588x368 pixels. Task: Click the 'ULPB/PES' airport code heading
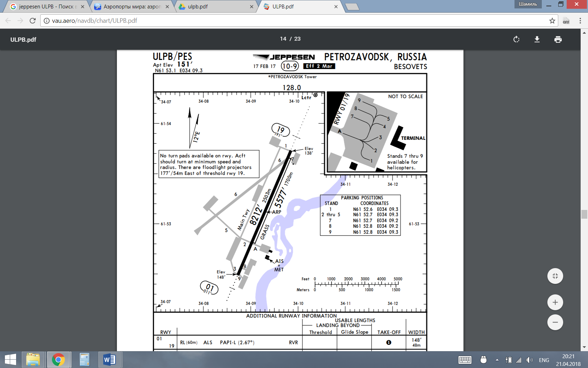(172, 56)
